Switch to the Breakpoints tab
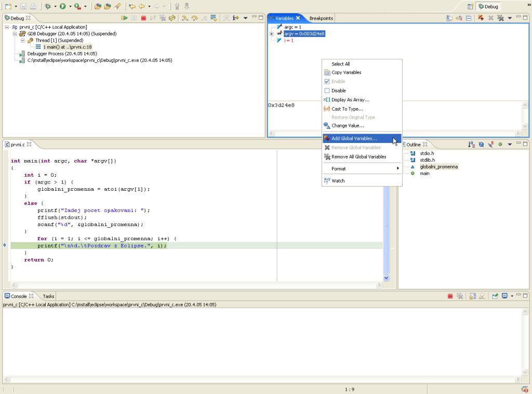 coord(321,18)
